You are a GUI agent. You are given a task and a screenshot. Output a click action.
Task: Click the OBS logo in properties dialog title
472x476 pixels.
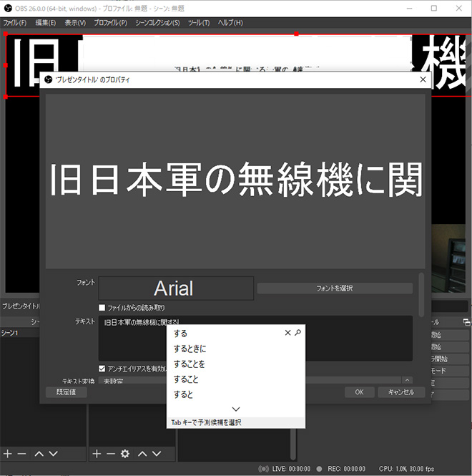[48, 79]
